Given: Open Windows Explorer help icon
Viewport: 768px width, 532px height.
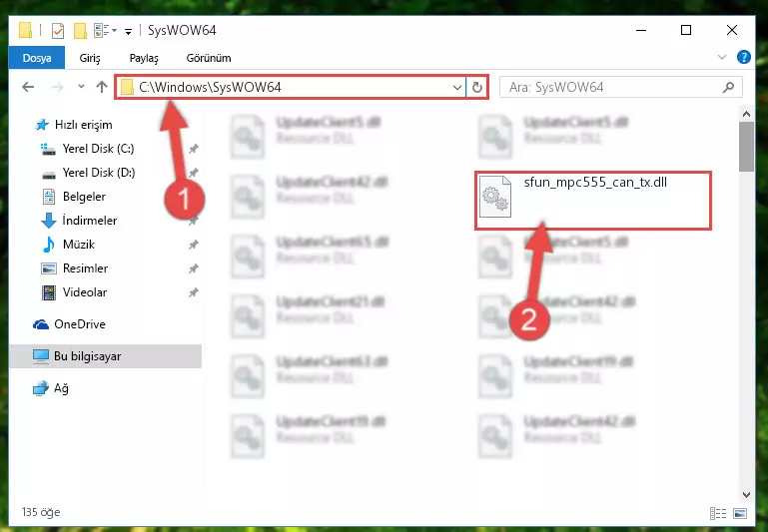Looking at the screenshot, I should pyautogui.click(x=743, y=57).
